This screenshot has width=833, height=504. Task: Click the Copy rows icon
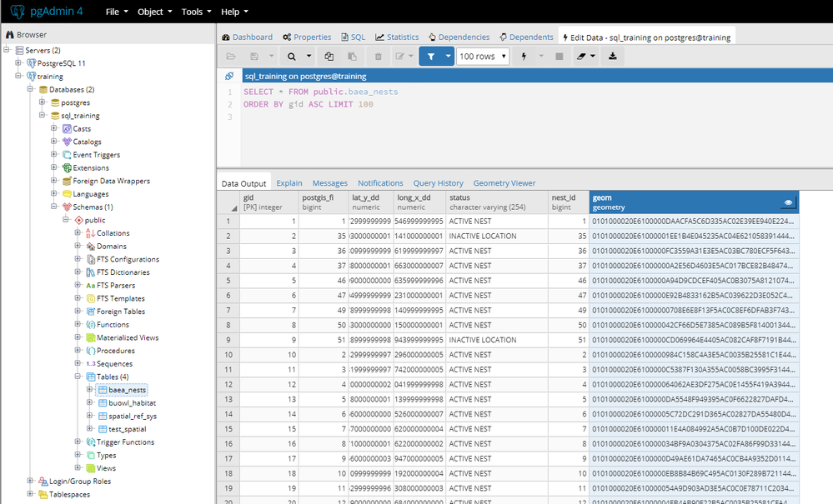point(329,57)
